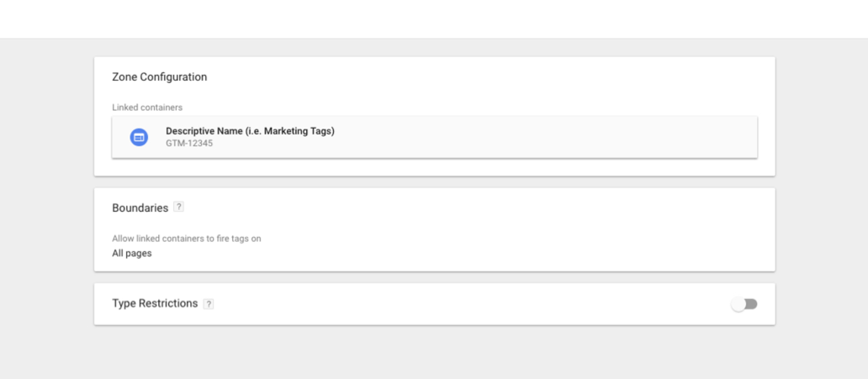Open the linked container row for editing
Image resolution: width=868 pixels, height=379 pixels.
(435, 137)
